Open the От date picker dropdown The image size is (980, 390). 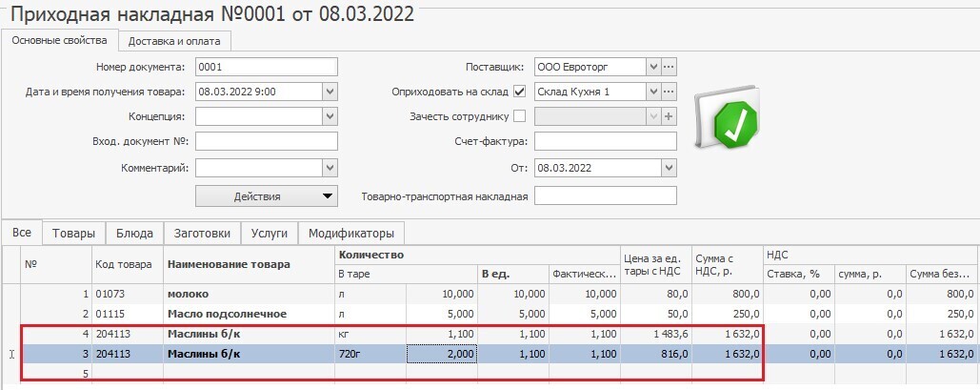669,168
